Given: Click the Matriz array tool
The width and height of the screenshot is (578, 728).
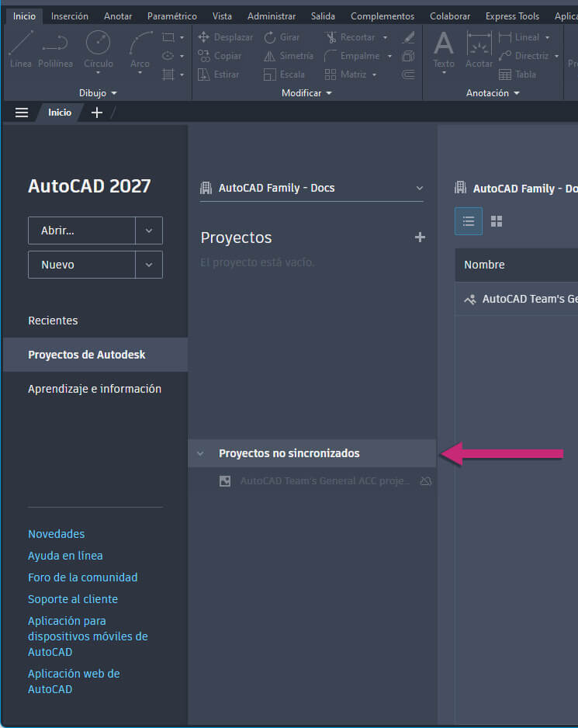Looking at the screenshot, I should tap(346, 75).
